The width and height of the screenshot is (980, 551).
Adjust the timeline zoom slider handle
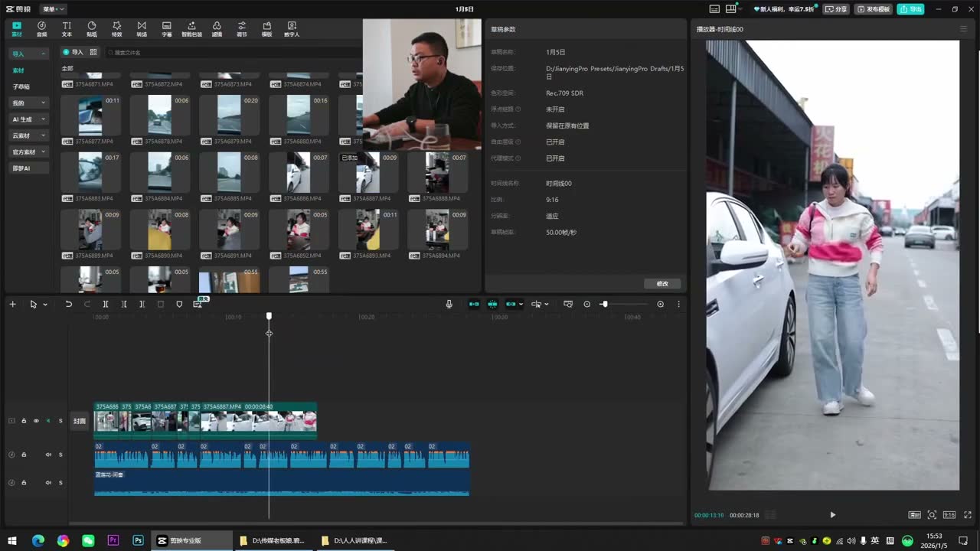pyautogui.click(x=604, y=304)
